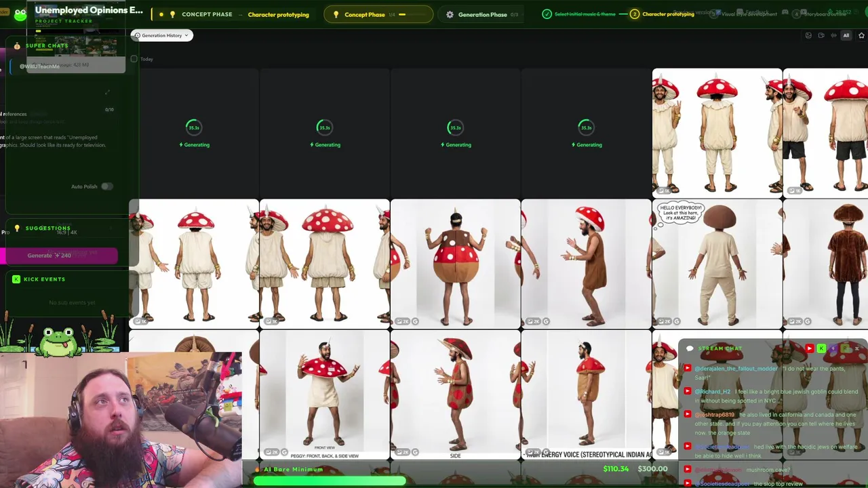
Task: Open the brown mushroom image with speech bubble
Action: click(717, 264)
